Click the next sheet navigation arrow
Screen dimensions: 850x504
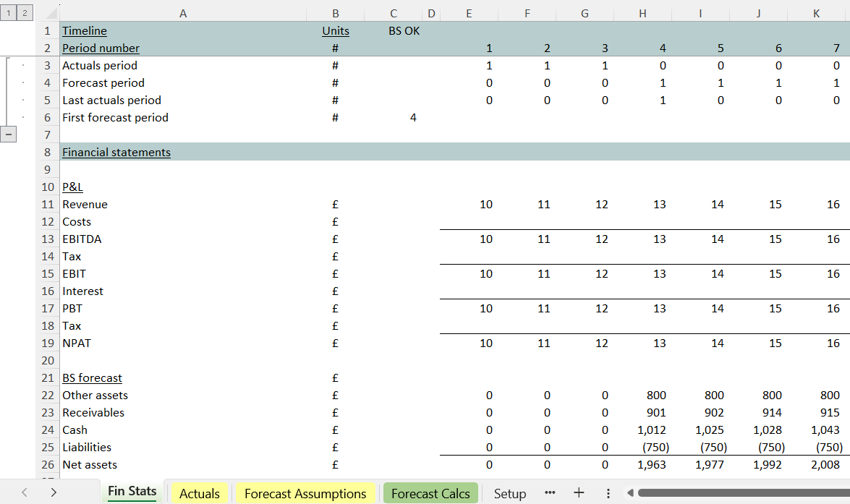coord(54,493)
